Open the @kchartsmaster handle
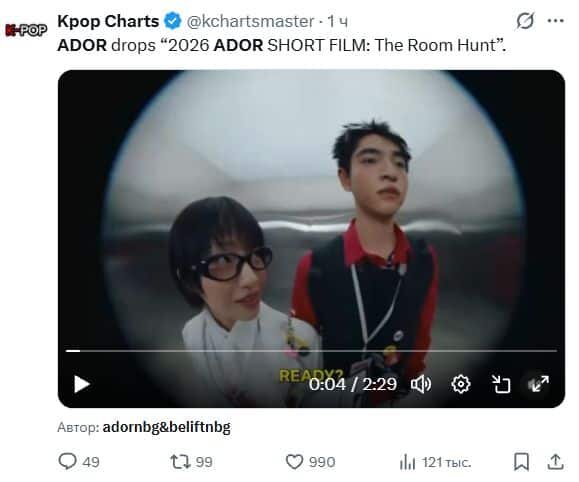The width and height of the screenshot is (579, 482). [250, 21]
